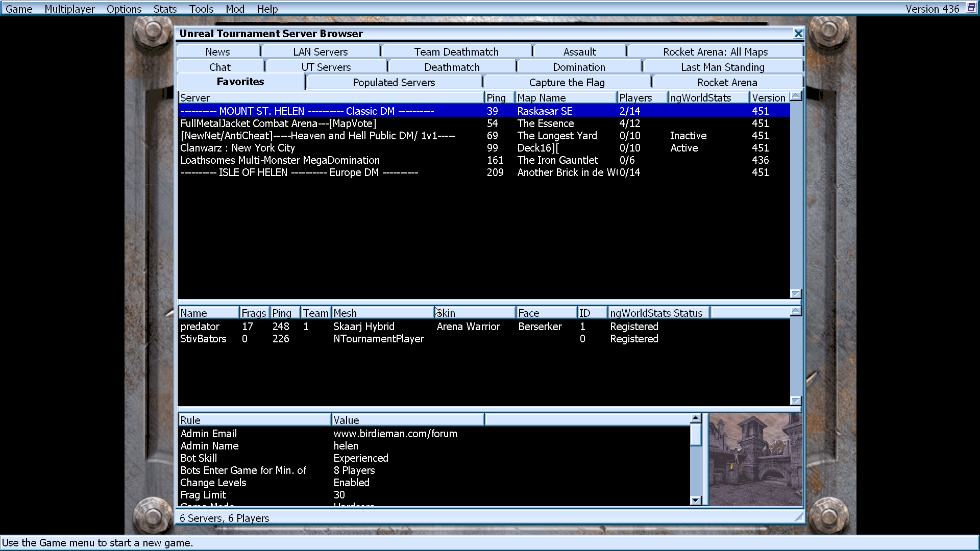The width and height of the screenshot is (980, 551).
Task: Sort player list by Name header
Action: [x=208, y=313]
